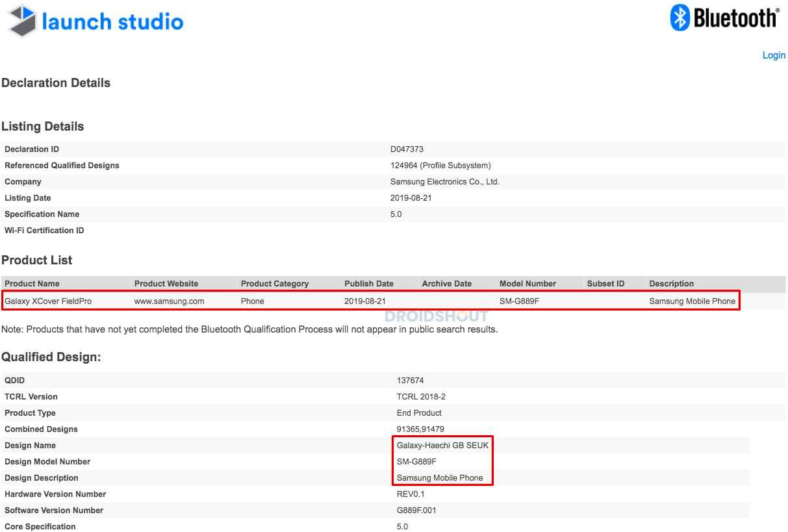Click Design Description value Samsung Mobile Phone
Viewport: 788px width, 532px height.
pos(440,478)
